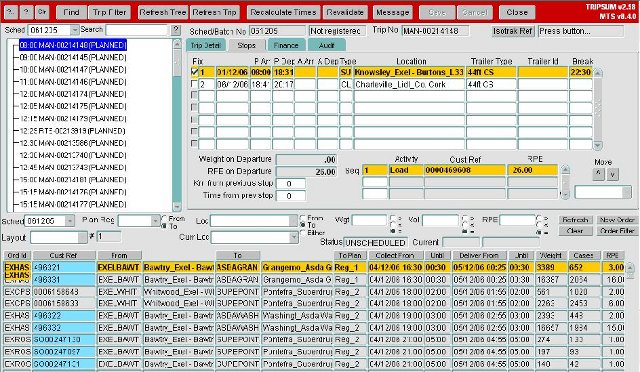Click order Cust Ref cell 0006158643
The height and width of the screenshot is (372, 640).
point(64,292)
